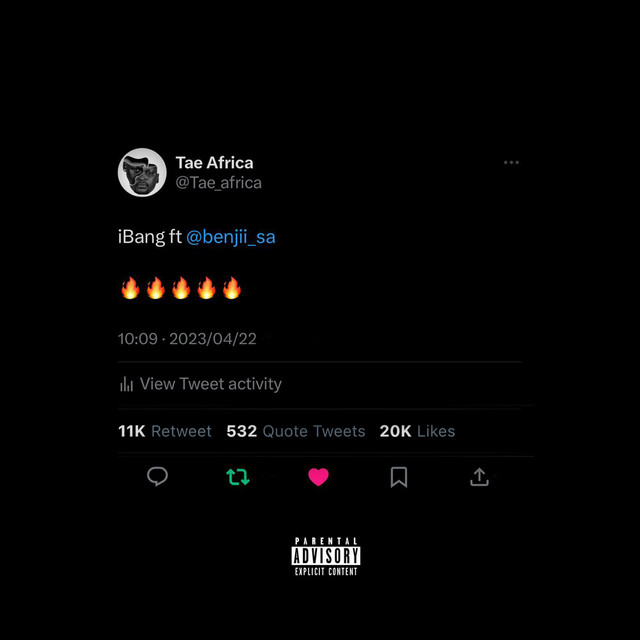This screenshot has width=640, height=640.
Task: Click the reply speech bubble icon
Action: [x=157, y=476]
